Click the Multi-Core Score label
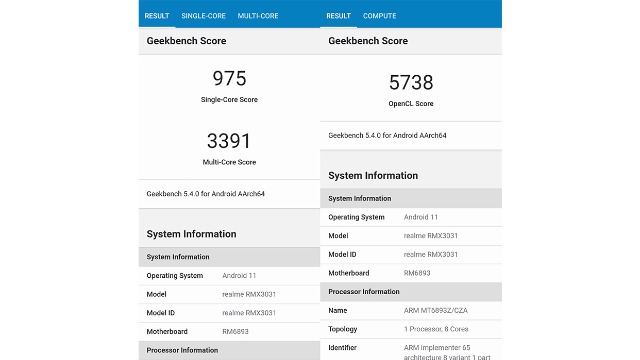 [229, 162]
